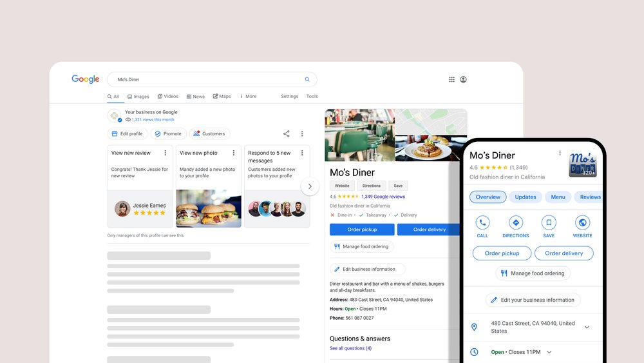The image size is (644, 363).
Task: Tap the Directions icon on mobile
Action: coord(515,222)
